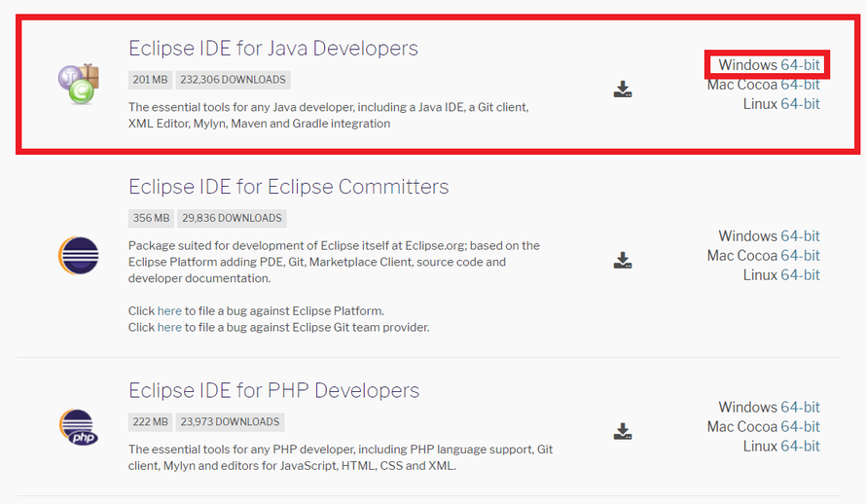Screen dimensions: 866x504
Task: Click the Eclipse IDE for Java Developers package icon
Action: pos(79,84)
